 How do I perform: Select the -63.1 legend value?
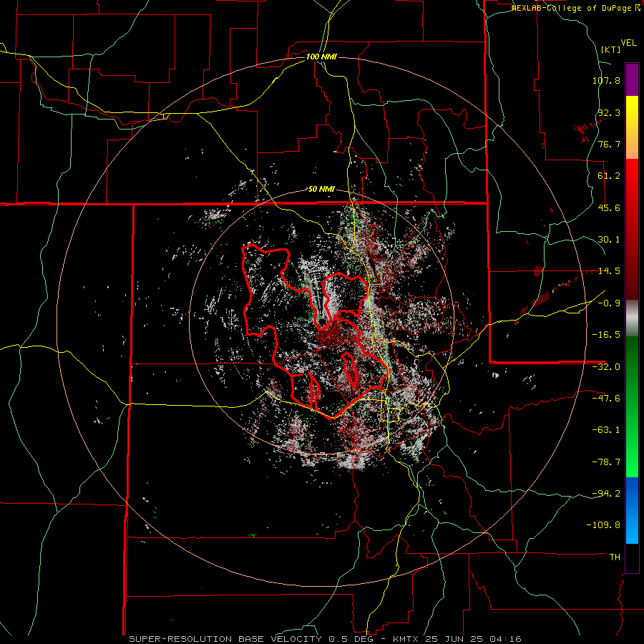coord(606,430)
